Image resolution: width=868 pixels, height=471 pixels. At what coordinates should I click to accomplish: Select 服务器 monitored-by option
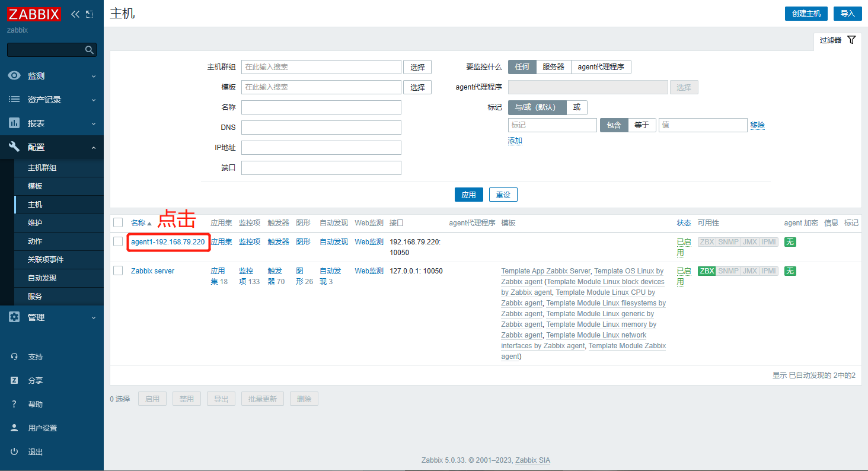pyautogui.click(x=554, y=67)
